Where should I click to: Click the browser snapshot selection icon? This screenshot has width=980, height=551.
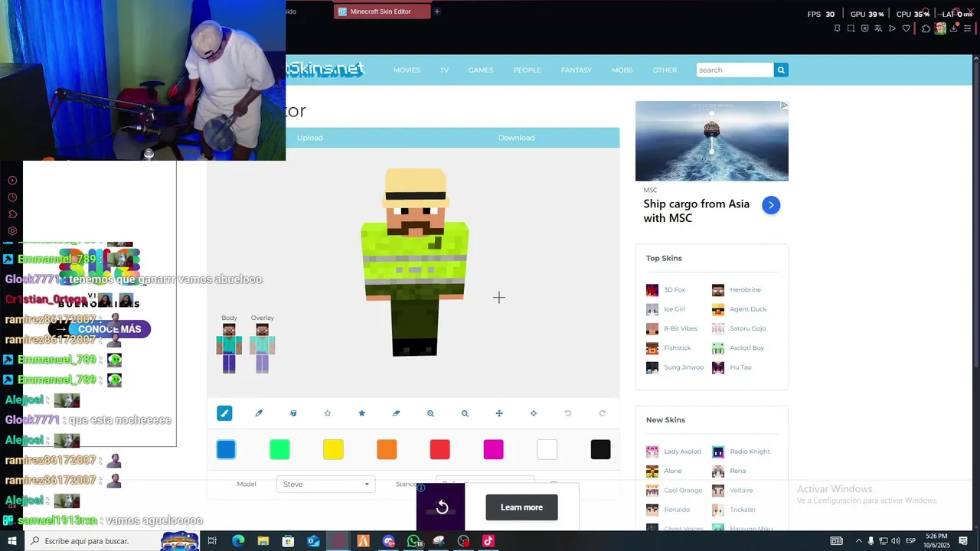[x=851, y=28]
